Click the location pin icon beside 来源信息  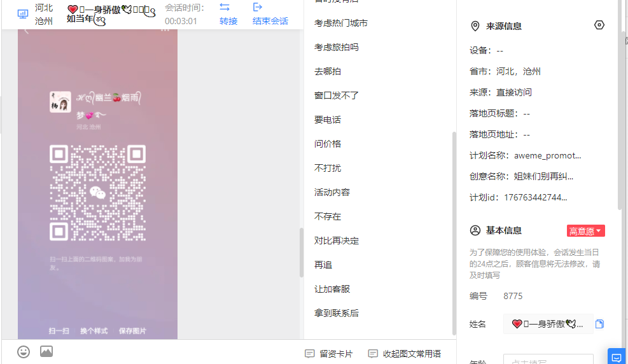475,27
